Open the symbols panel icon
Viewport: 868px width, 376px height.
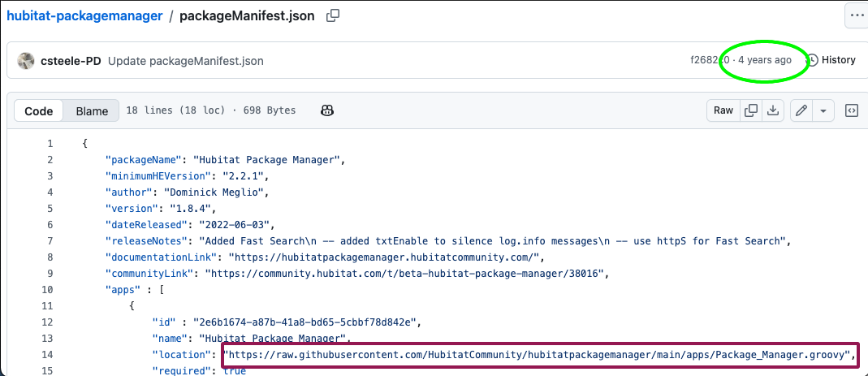[x=851, y=110]
